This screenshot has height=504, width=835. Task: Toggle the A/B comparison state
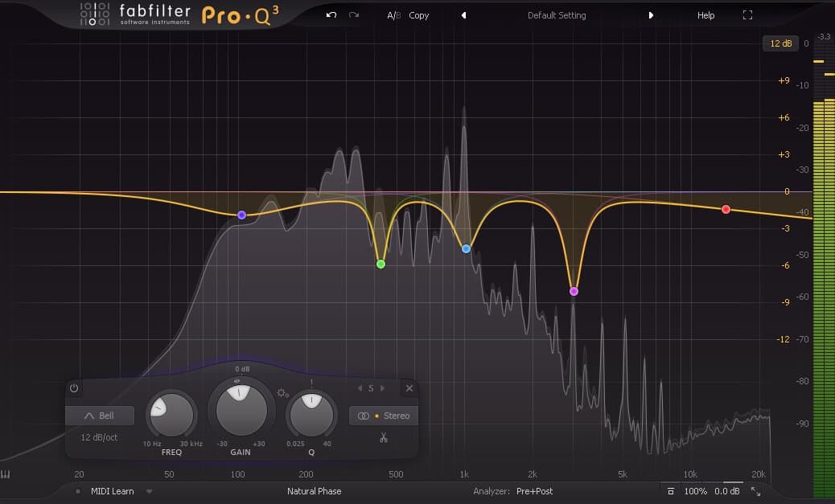(x=393, y=15)
